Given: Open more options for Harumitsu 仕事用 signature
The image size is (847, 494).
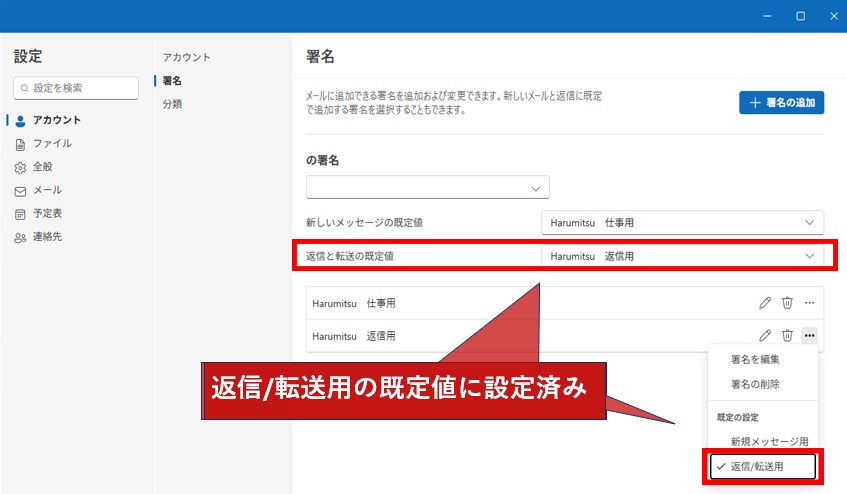Looking at the screenshot, I should pyautogui.click(x=810, y=303).
